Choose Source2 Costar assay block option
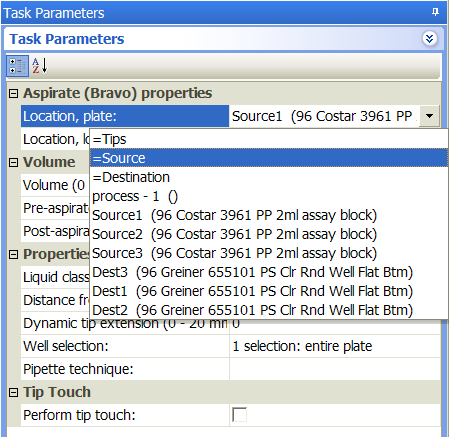This screenshot has height=437, width=449. click(x=269, y=234)
